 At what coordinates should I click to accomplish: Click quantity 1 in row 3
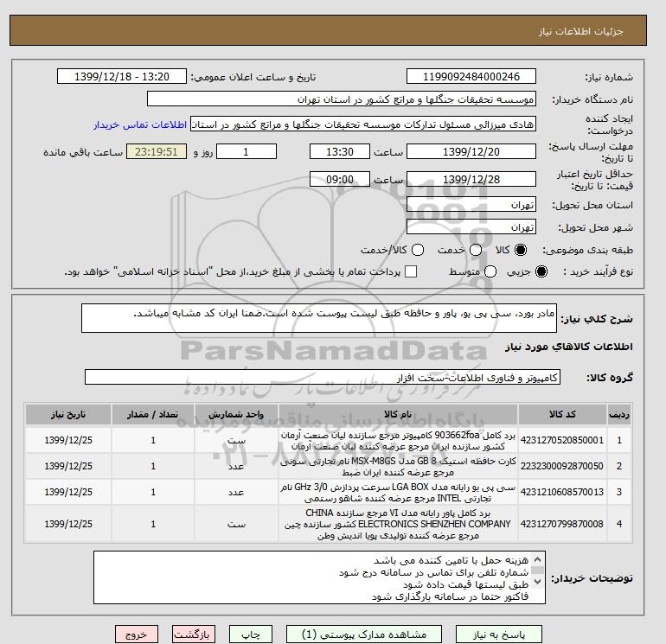coord(153,492)
